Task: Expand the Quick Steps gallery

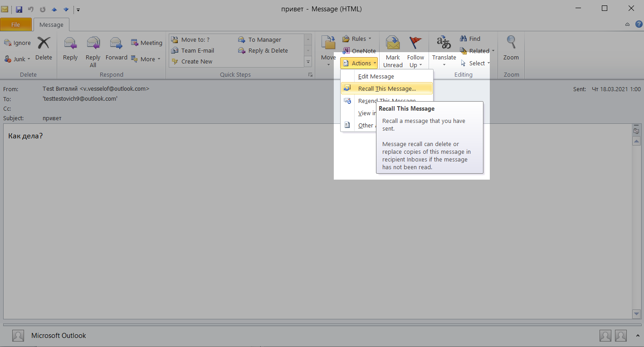Action: (308, 62)
